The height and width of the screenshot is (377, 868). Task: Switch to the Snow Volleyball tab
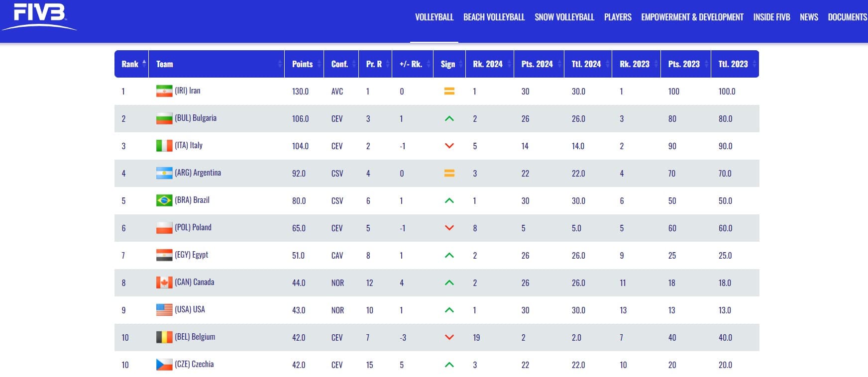[x=564, y=16]
